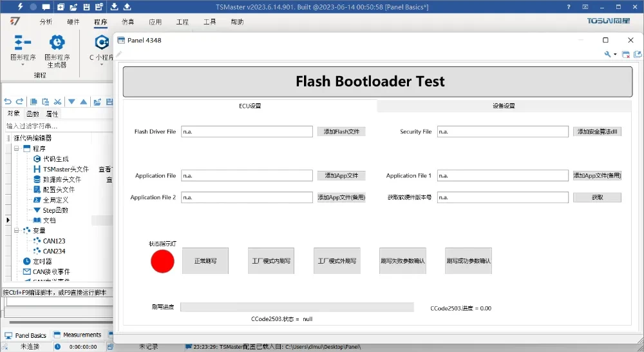The height and width of the screenshot is (352, 644).
Task: Collapse the 程序 tree node
Action: [x=17, y=148]
